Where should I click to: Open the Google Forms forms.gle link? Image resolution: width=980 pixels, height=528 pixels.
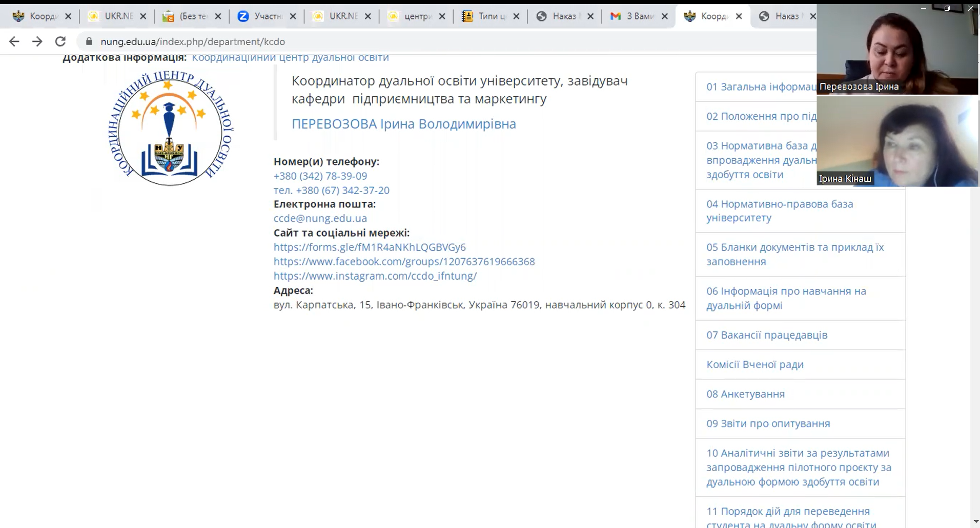coord(369,247)
